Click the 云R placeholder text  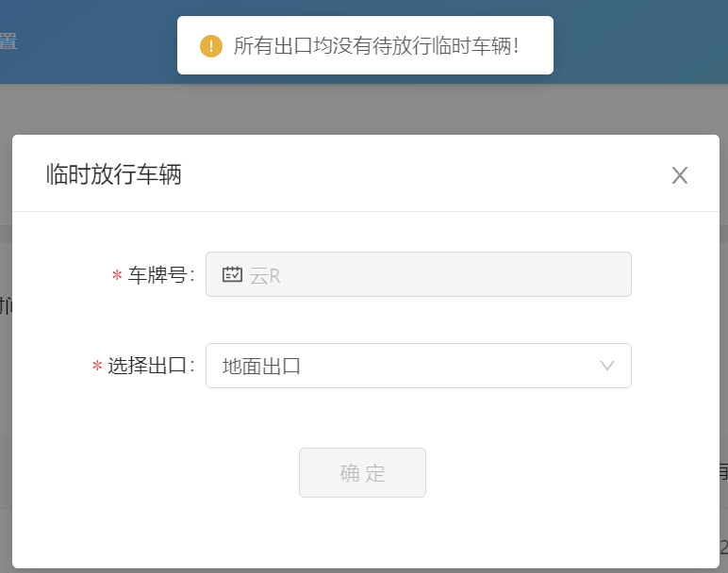pos(265,276)
